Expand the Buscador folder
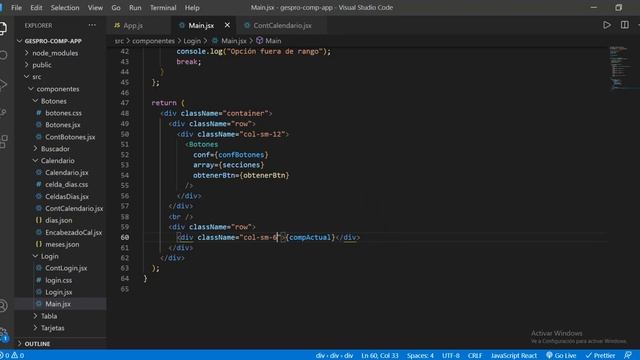 point(60,149)
